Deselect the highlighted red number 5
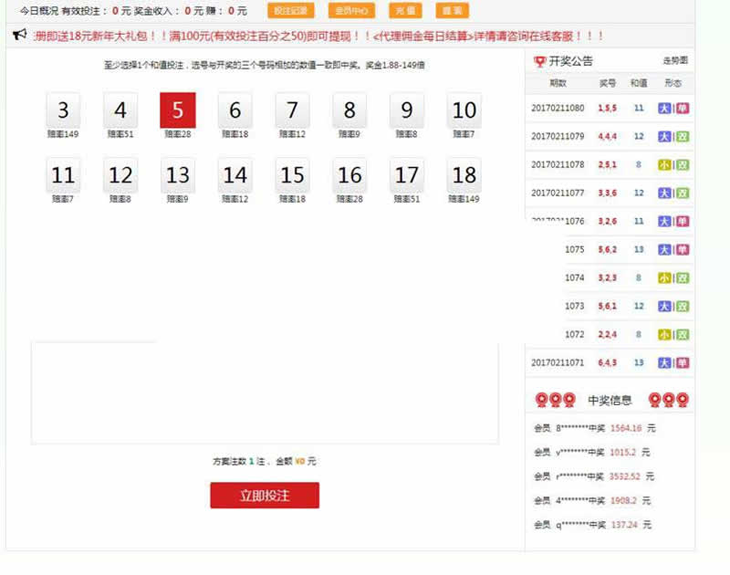The height and width of the screenshot is (575, 730). (178, 111)
